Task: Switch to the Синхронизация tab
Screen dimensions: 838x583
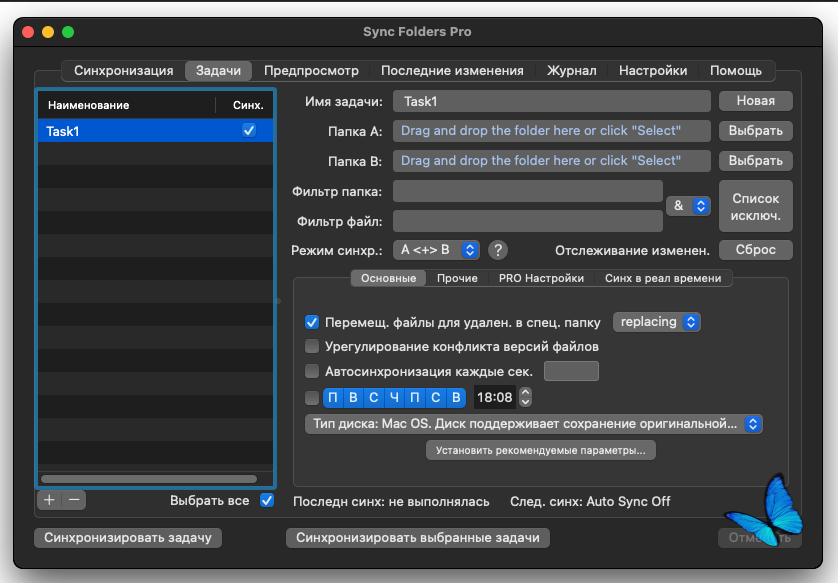Action: point(123,71)
